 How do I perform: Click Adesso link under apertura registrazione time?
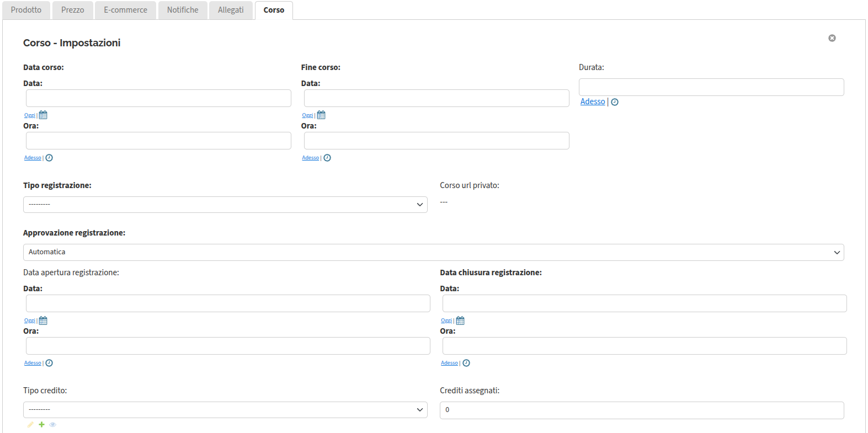pos(33,363)
